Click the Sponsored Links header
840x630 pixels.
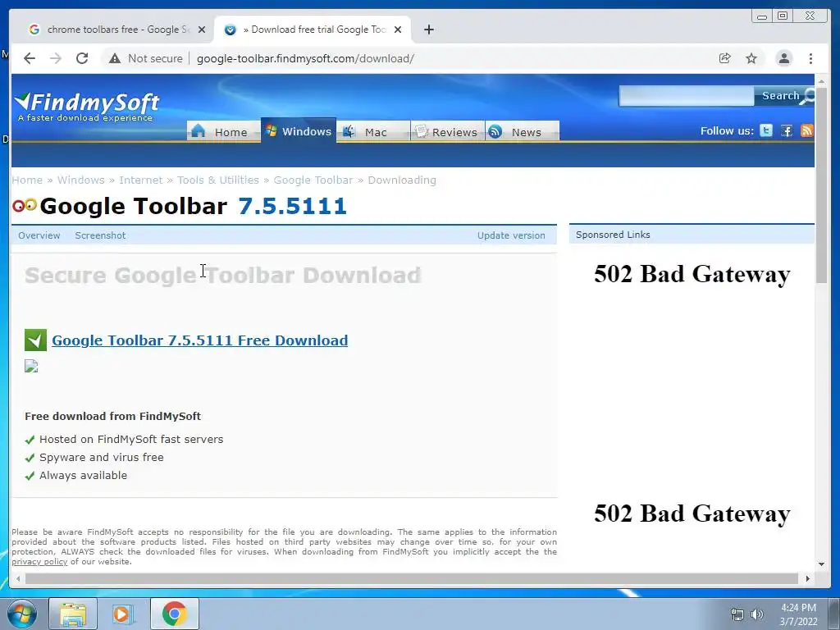tap(613, 235)
